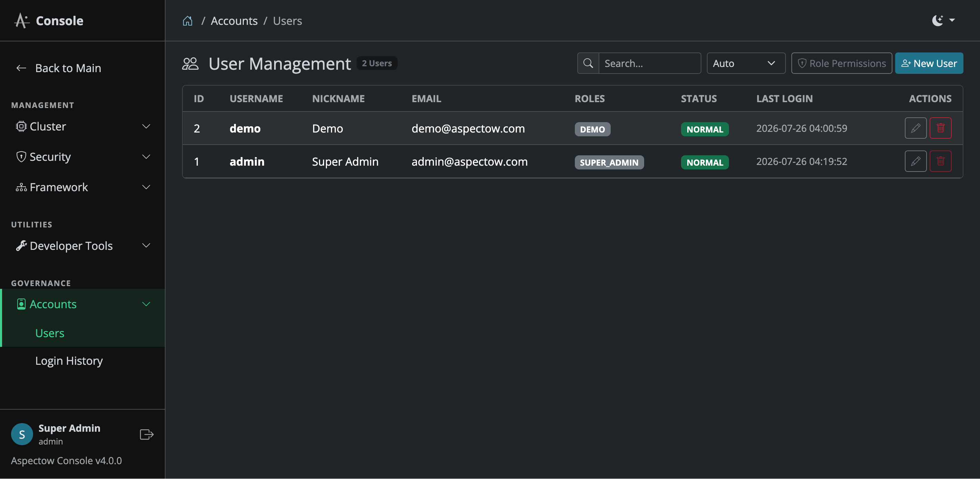The width and height of the screenshot is (980, 479).
Task: Click the DEMO role badge
Action: coord(592,129)
